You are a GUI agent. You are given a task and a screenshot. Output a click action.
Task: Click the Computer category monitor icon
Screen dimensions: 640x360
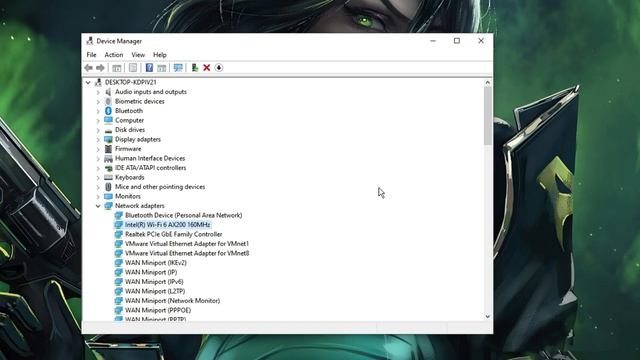[x=108, y=120]
